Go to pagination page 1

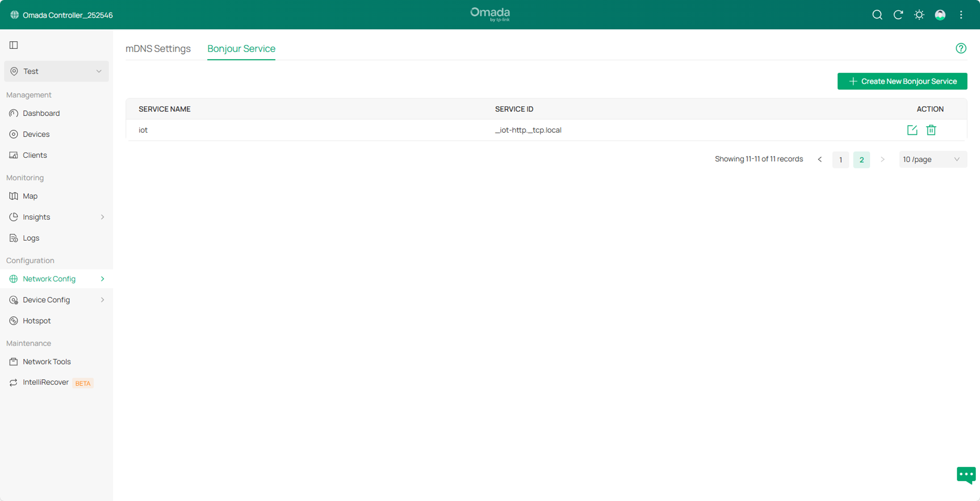click(841, 160)
